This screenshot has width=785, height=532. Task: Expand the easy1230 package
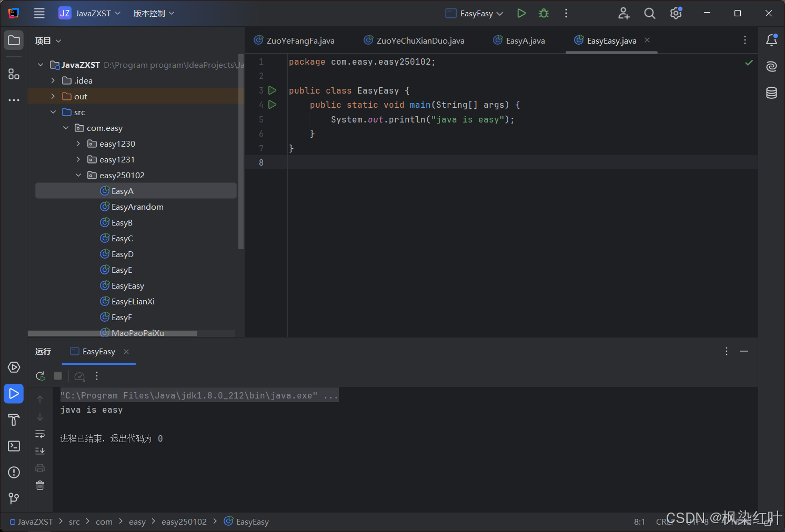pyautogui.click(x=78, y=144)
